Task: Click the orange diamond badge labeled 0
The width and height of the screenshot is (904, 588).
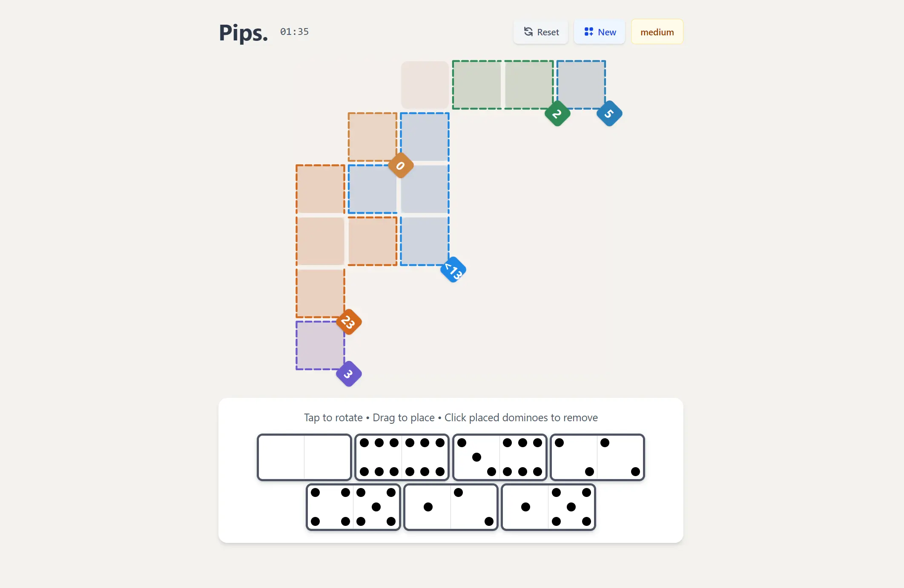Action: coord(401,166)
